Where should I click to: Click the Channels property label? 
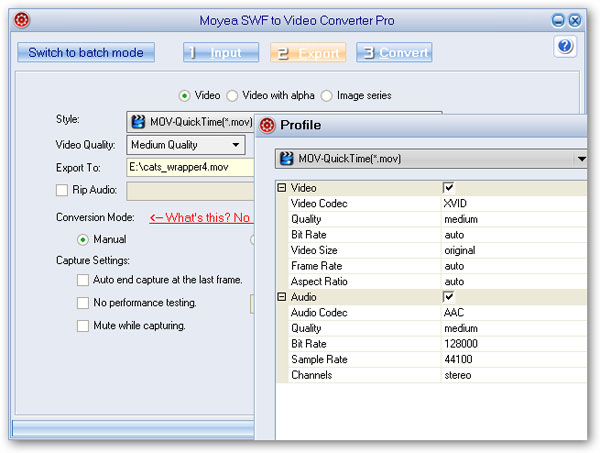point(311,375)
